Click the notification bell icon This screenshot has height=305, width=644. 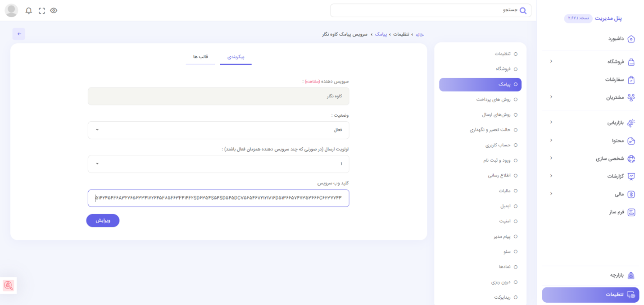[x=29, y=10]
